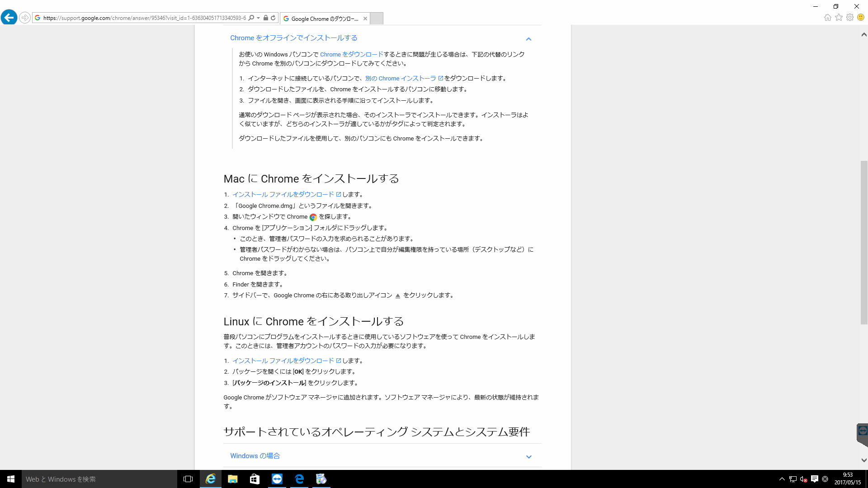The width and height of the screenshot is (868, 488).
Task: Open Favorites star icon
Action: tap(839, 18)
